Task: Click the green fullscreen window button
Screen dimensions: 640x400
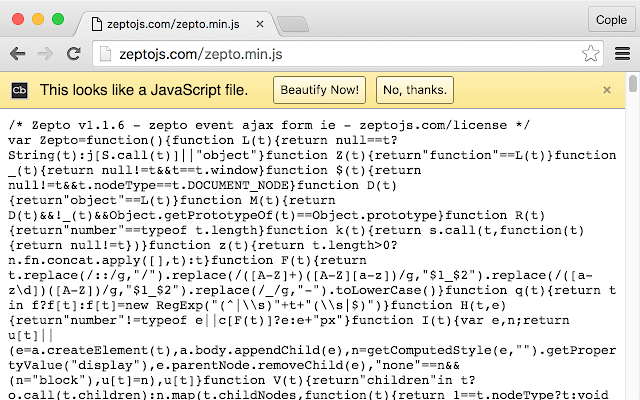Action: point(58,19)
